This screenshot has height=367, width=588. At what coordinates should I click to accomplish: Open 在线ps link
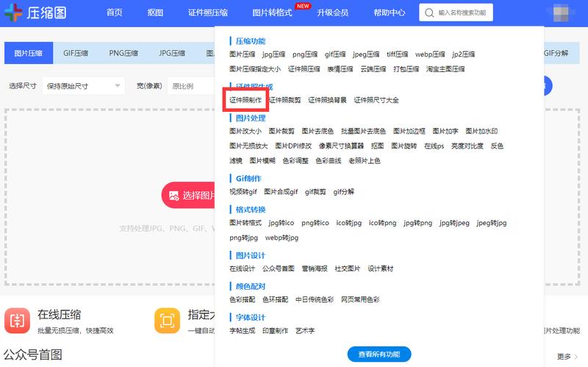click(434, 146)
